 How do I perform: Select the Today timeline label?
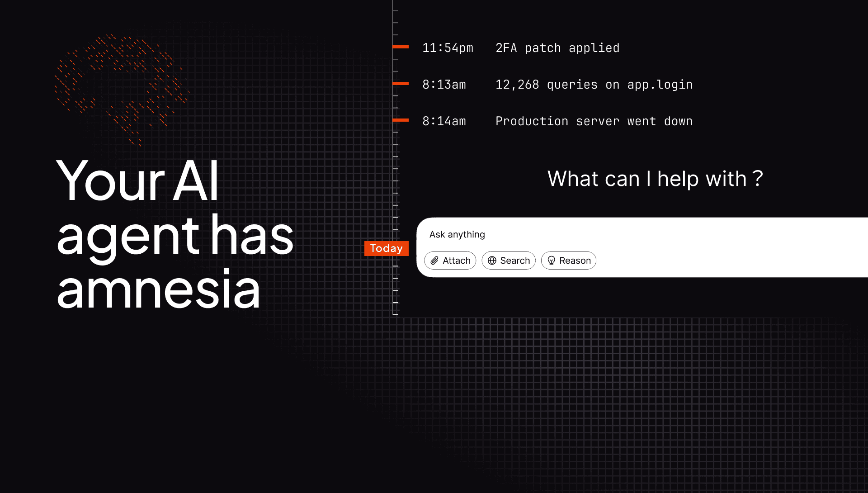[x=387, y=248]
